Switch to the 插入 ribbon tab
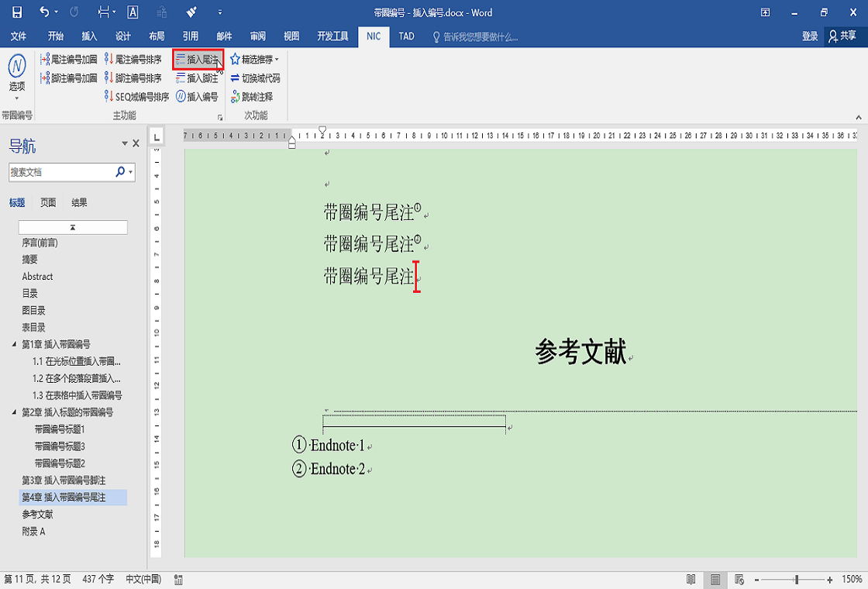 pos(89,36)
